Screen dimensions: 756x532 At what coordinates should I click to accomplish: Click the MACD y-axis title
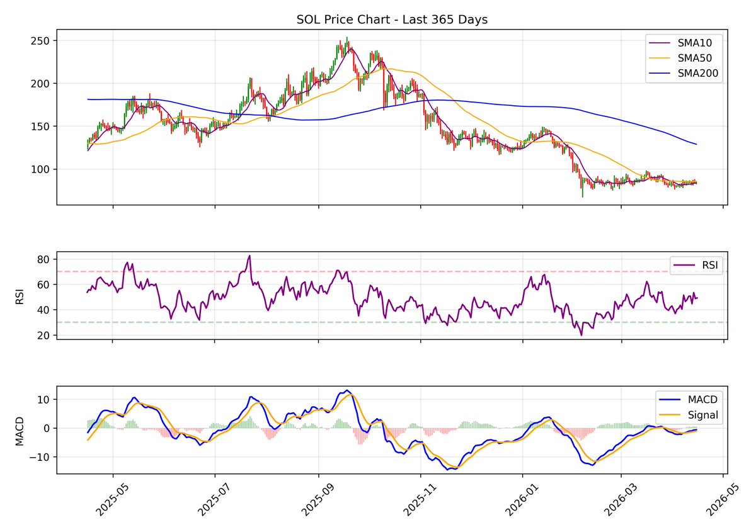[x=20, y=431]
